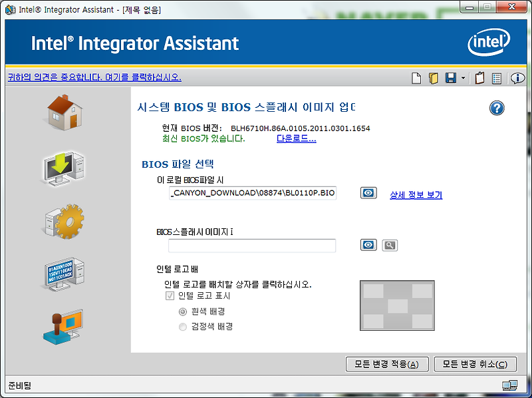Click the BIOS 파일 선택 heading
The width and height of the screenshot is (532, 398).
tap(178, 164)
